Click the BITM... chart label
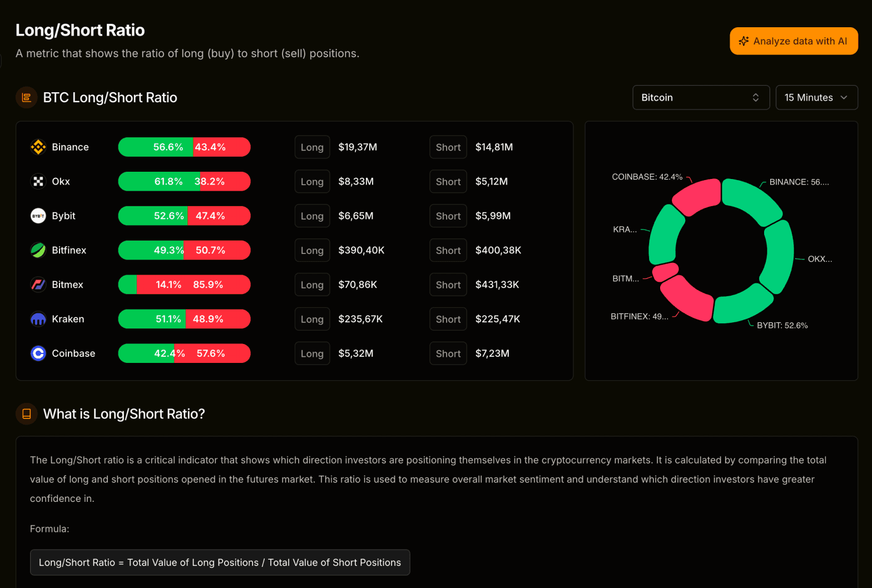Viewport: 872px width, 588px height. click(x=626, y=279)
